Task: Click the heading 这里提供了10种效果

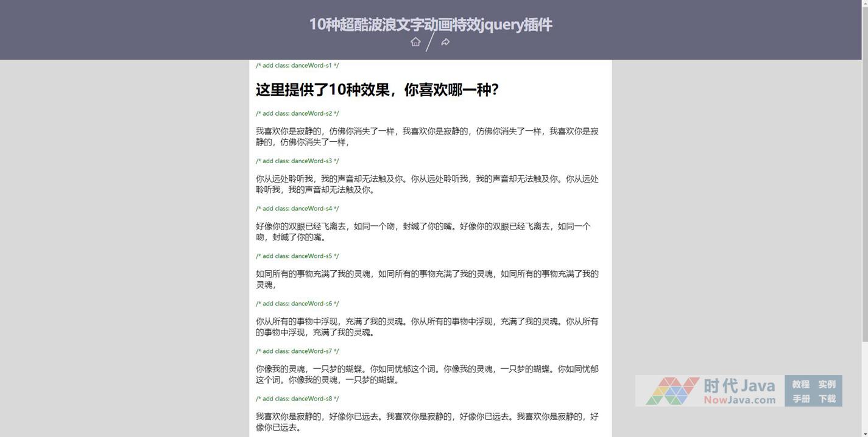Action: [377, 89]
